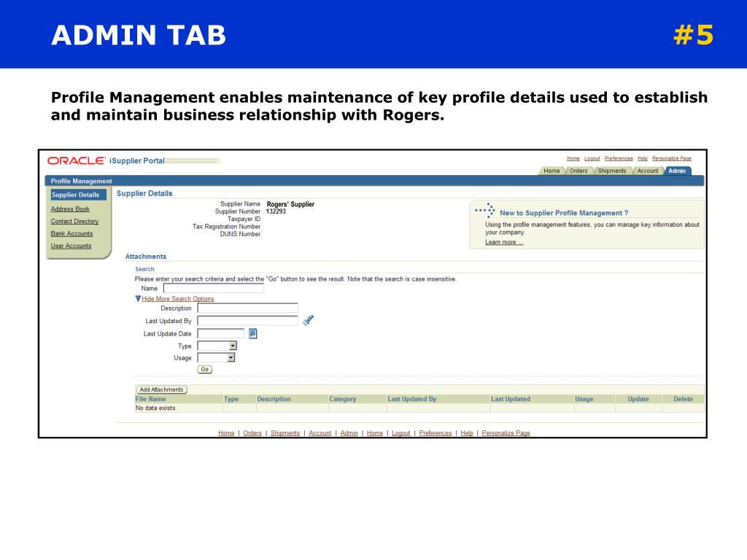Click the Delete column header
The image size is (747, 560).
point(683,399)
